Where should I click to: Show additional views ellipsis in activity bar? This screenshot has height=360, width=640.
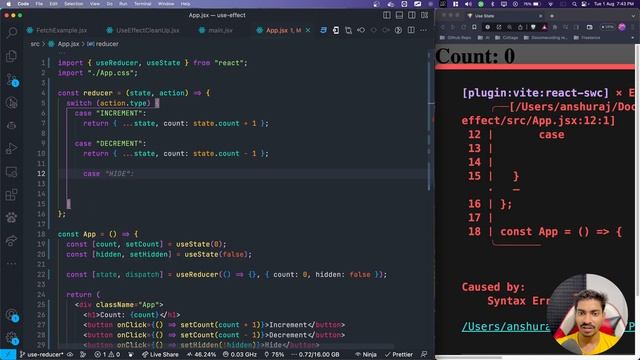pos(11,264)
